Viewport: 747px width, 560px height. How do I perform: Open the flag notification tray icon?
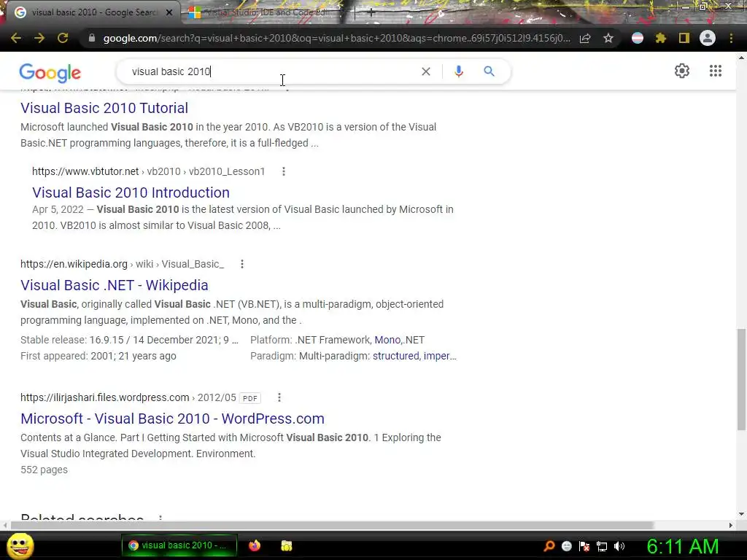tap(584, 546)
